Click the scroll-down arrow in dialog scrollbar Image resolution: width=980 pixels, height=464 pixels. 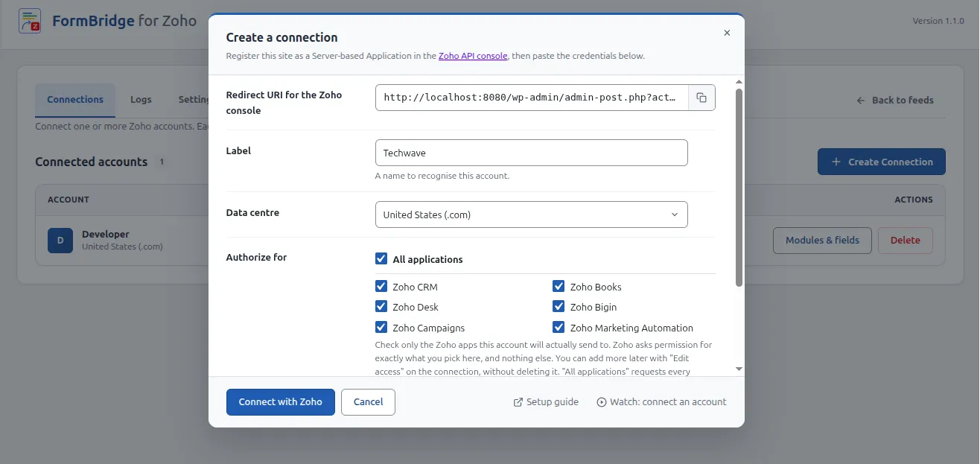739,369
